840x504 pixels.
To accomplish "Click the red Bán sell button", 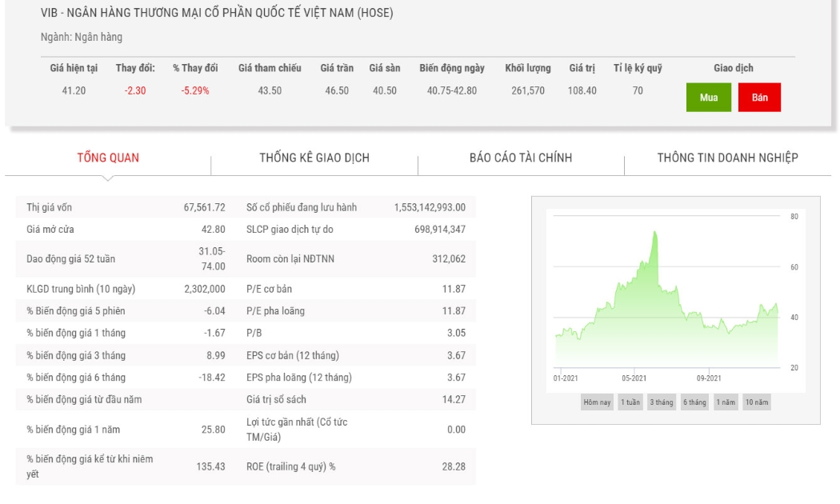I will (759, 97).
